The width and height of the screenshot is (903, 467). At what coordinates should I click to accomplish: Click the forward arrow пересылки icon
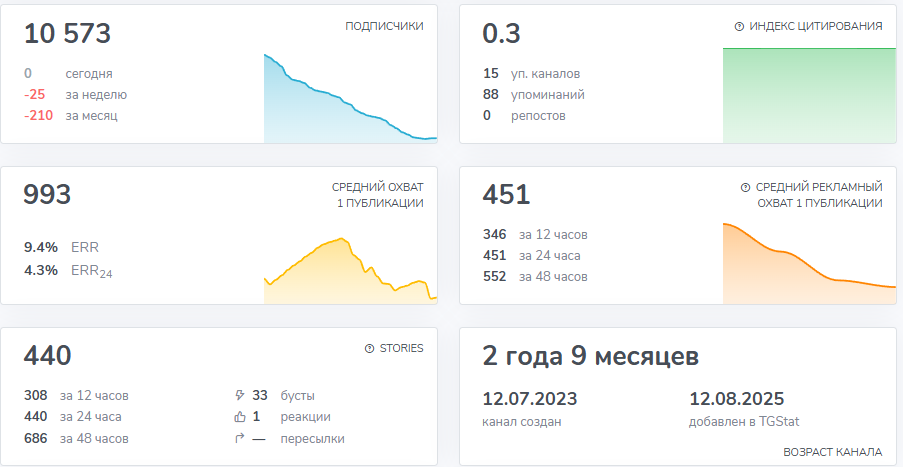click(x=238, y=439)
